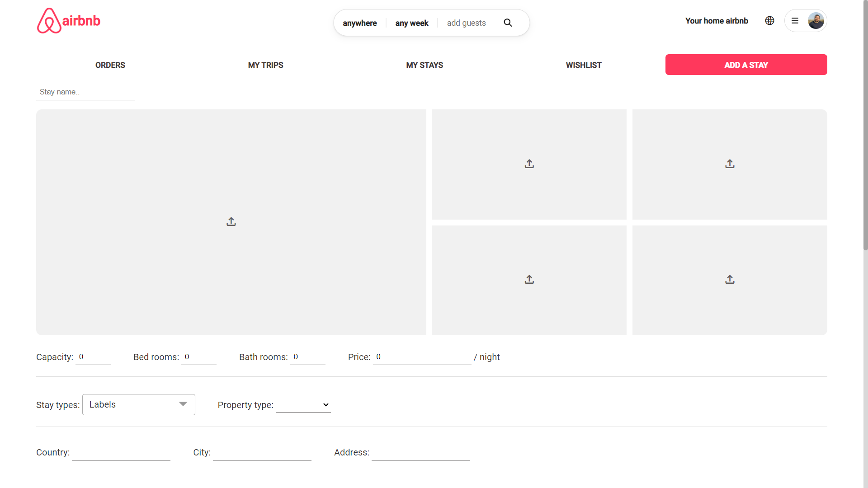Open the MY TRIPS tab
The width and height of the screenshot is (868, 488).
point(265,65)
